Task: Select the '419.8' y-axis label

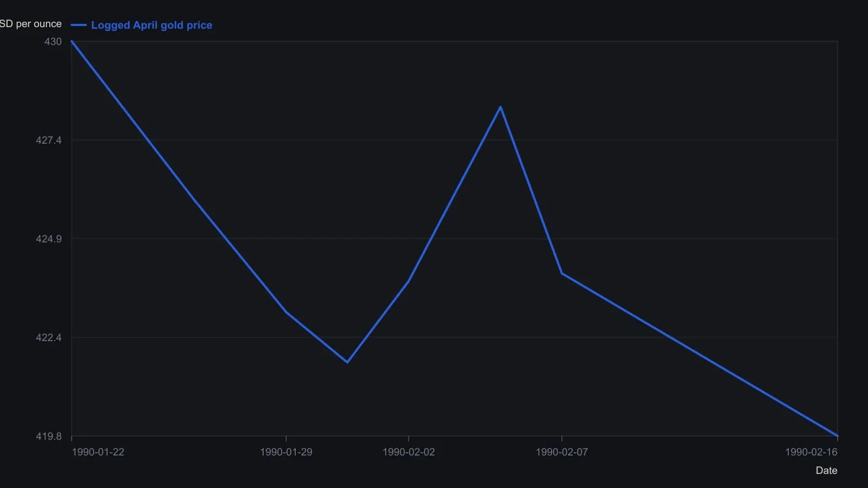Action: (x=49, y=436)
